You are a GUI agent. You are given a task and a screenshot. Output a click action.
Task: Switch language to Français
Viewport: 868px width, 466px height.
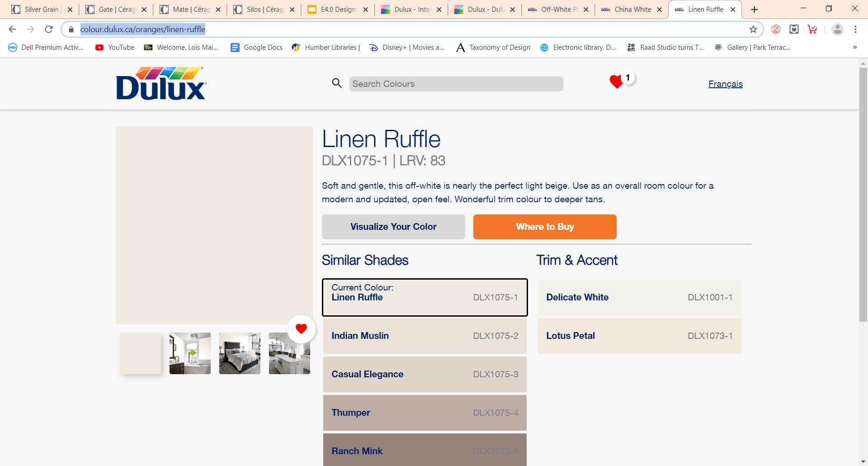coord(725,84)
